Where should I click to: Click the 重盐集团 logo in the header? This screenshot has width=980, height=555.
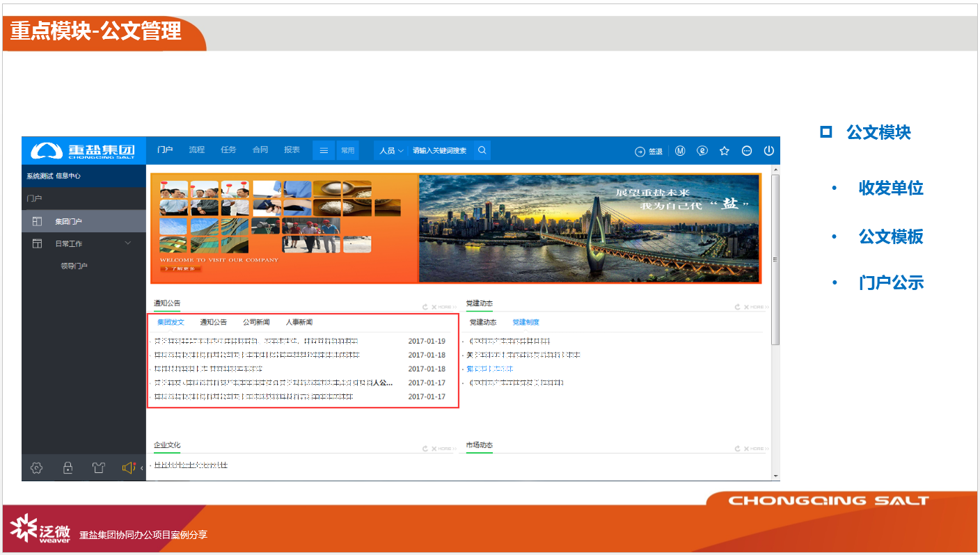84,150
